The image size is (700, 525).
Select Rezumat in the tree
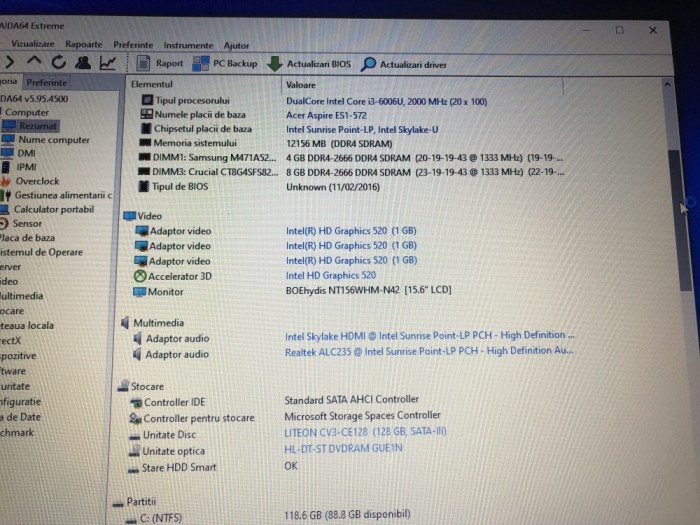tap(38, 126)
